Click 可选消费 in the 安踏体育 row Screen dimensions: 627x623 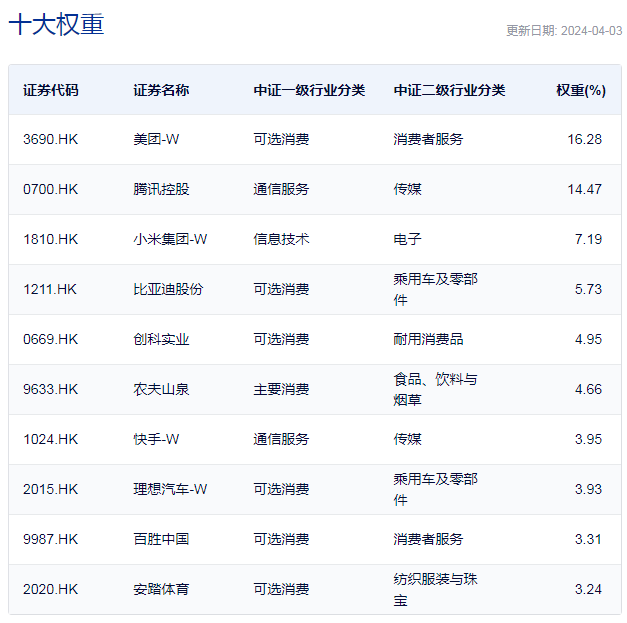click(x=281, y=589)
